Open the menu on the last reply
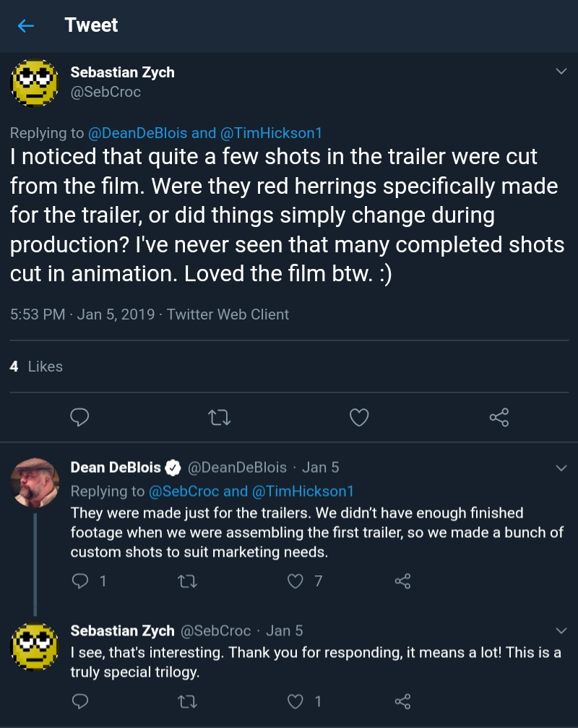 tap(561, 630)
